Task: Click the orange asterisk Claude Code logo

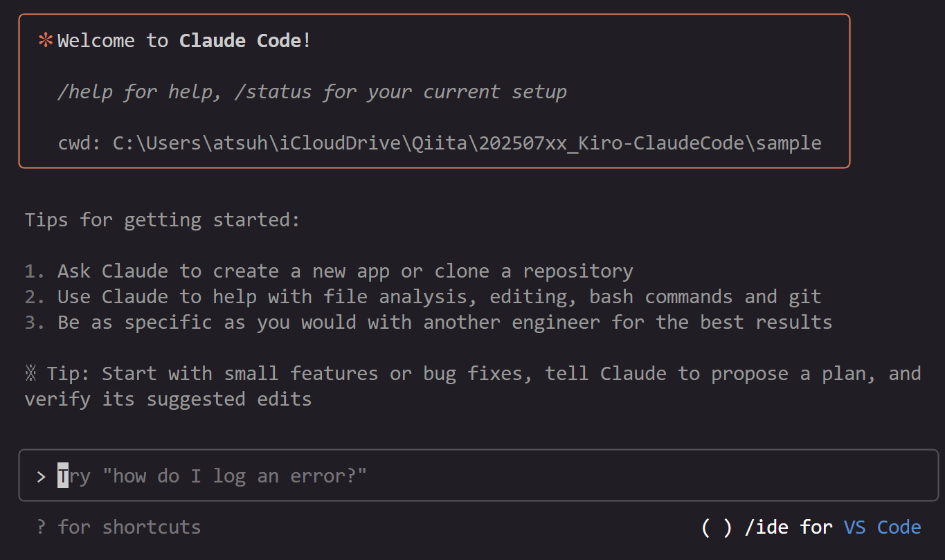Action: (44, 40)
